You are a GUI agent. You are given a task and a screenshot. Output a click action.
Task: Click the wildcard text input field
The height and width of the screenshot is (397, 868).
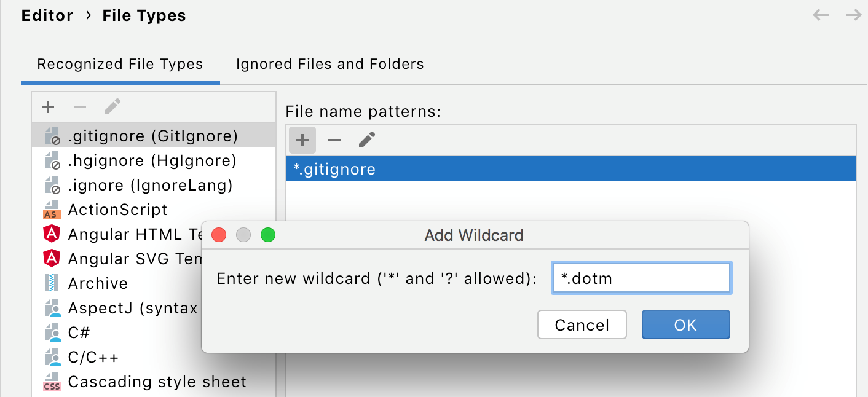tap(641, 278)
